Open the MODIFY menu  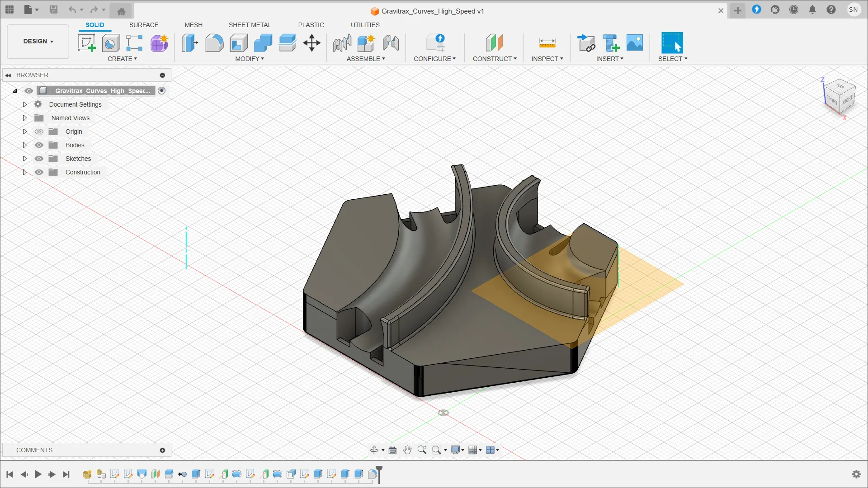point(250,59)
